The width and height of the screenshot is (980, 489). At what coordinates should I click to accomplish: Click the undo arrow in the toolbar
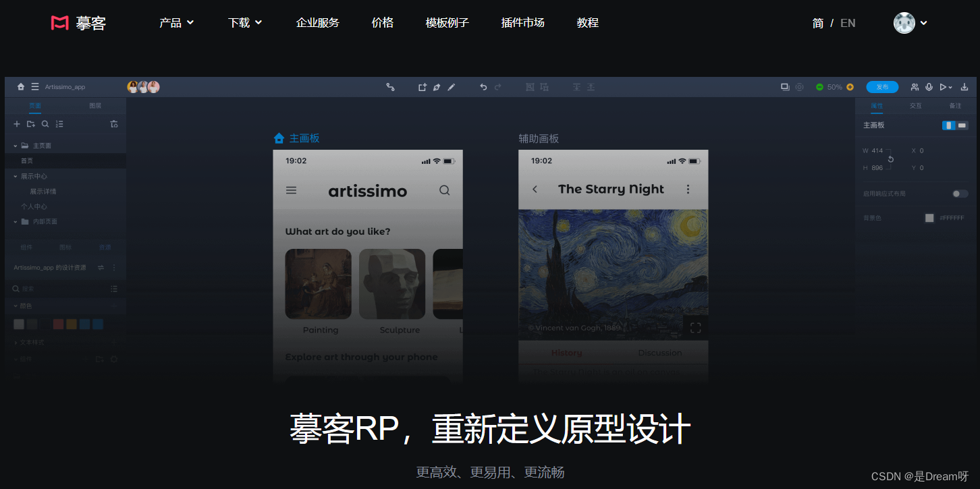click(x=483, y=87)
